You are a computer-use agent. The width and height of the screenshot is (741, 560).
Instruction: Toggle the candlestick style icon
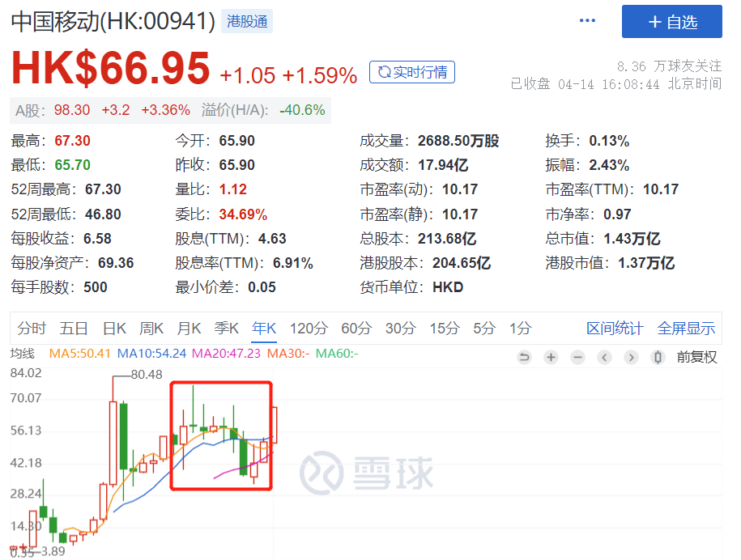[658, 358]
